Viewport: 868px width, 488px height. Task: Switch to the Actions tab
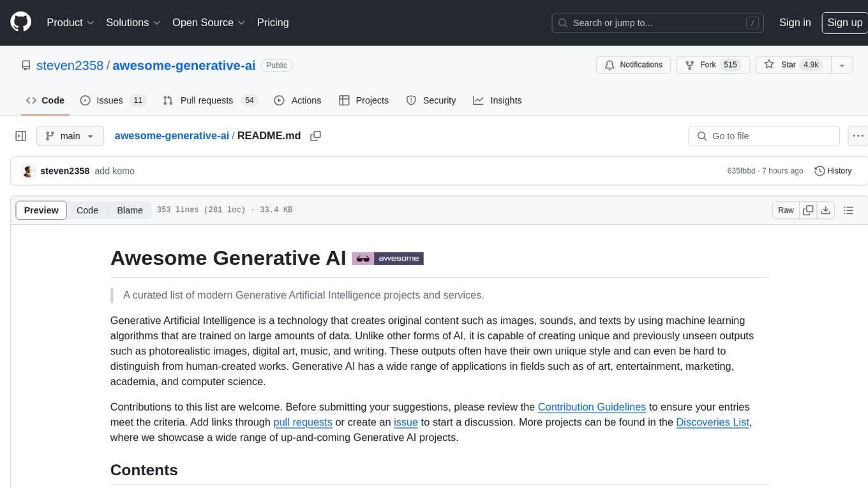pos(297,100)
